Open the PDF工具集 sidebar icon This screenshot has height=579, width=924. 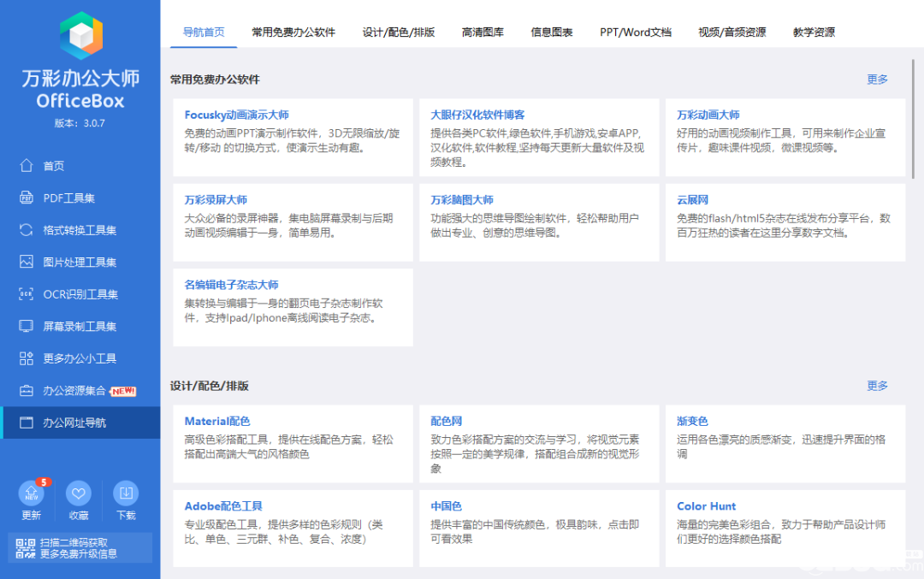tap(27, 198)
